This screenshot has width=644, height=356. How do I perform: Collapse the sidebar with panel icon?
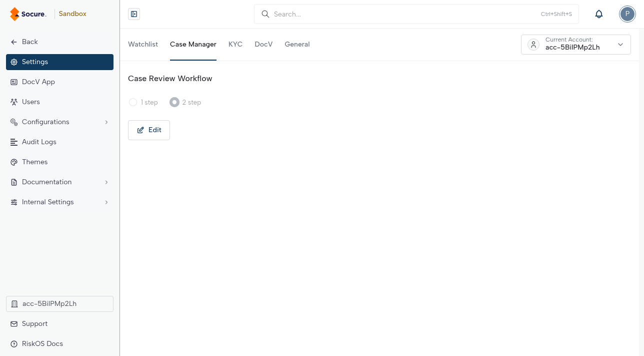click(134, 14)
